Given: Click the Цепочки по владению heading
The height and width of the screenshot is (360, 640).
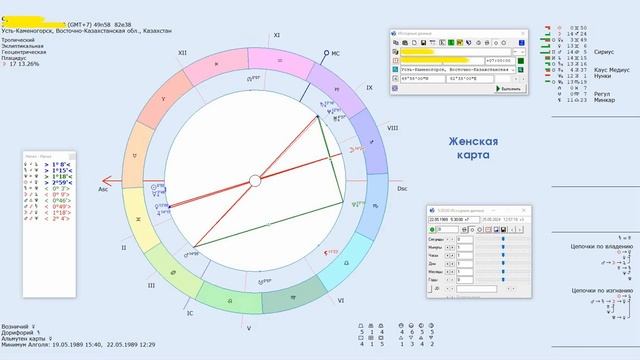Looking at the screenshot, I should (x=601, y=247).
